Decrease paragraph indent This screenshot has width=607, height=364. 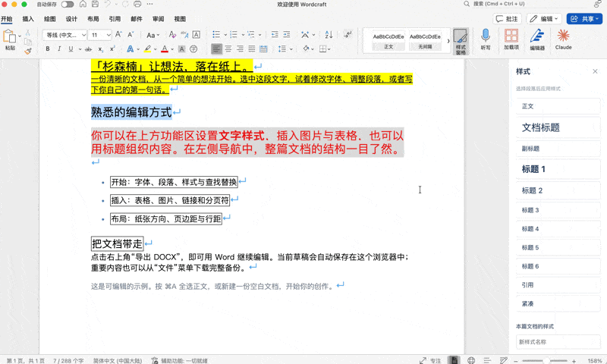pos(275,35)
